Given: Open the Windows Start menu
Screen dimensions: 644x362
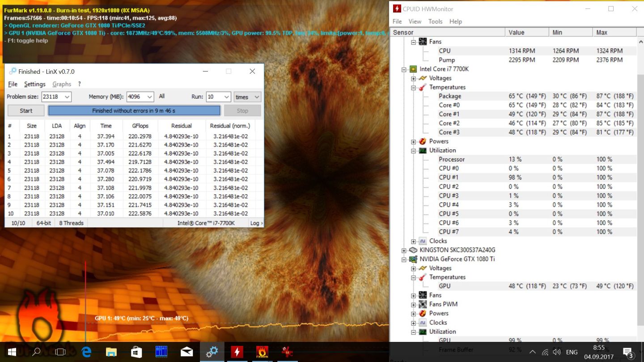Looking at the screenshot, I should click(12, 352).
